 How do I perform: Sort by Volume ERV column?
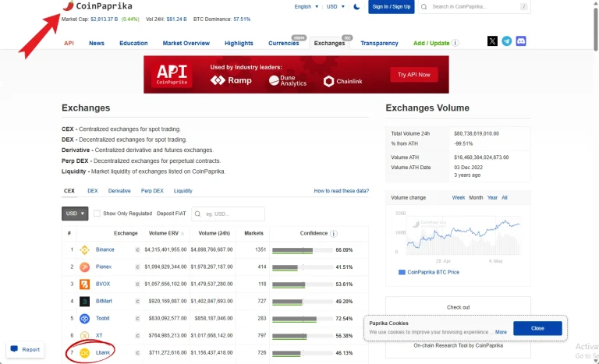coord(164,233)
